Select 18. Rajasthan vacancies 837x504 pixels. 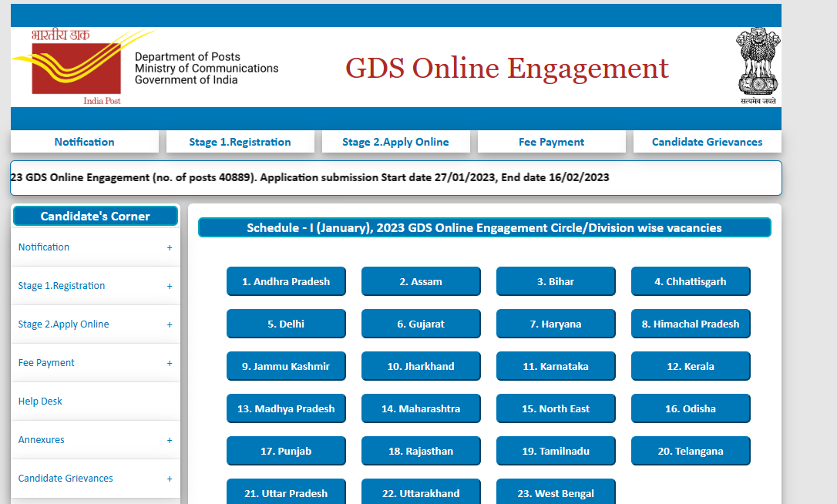(421, 451)
